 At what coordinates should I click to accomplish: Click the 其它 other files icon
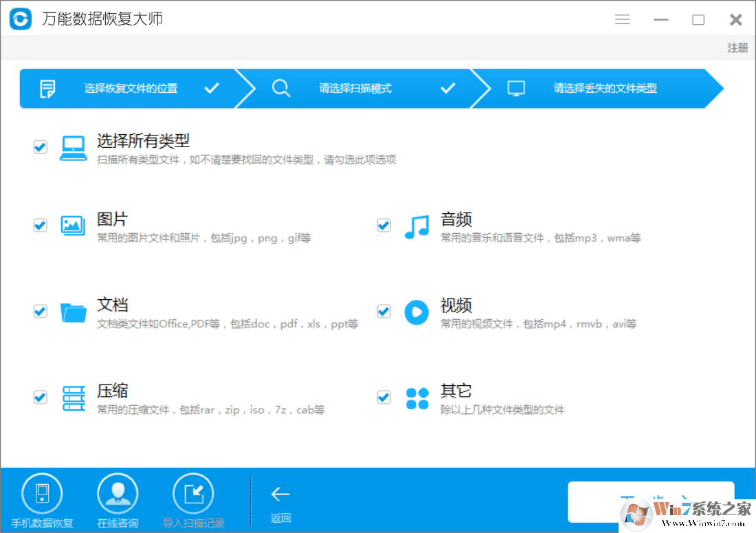tap(416, 397)
